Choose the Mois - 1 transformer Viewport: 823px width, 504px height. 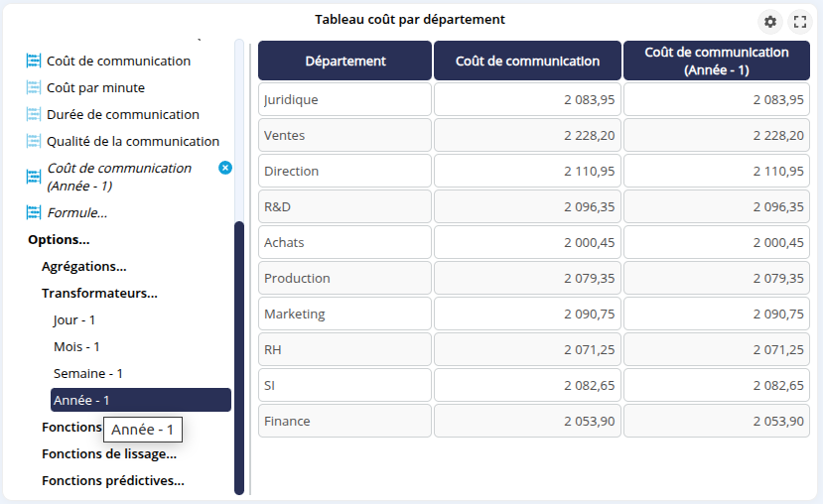(x=76, y=347)
